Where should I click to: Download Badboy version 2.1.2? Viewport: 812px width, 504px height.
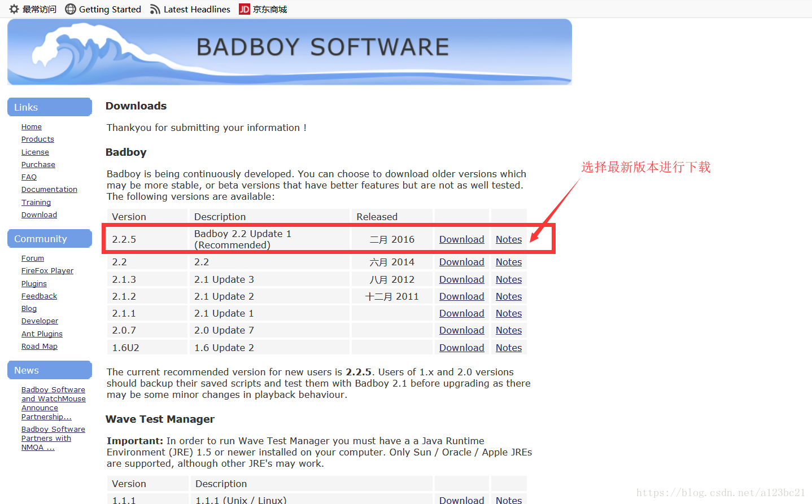pos(461,296)
